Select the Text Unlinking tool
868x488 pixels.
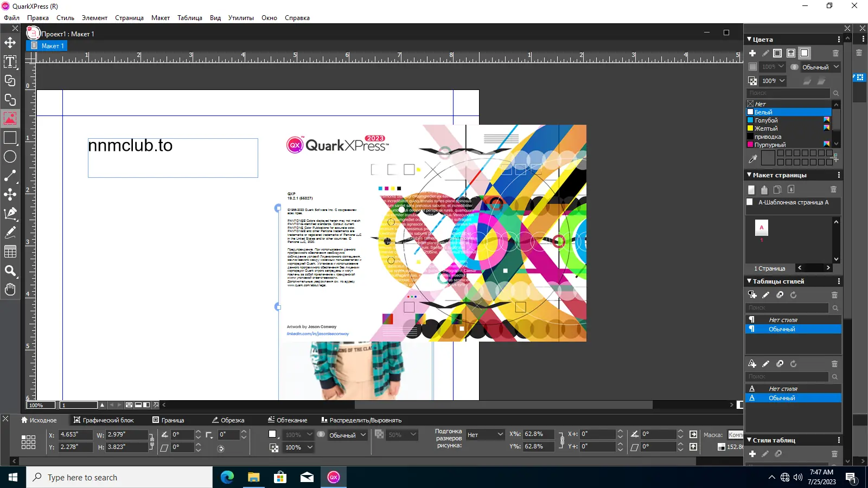[10, 100]
